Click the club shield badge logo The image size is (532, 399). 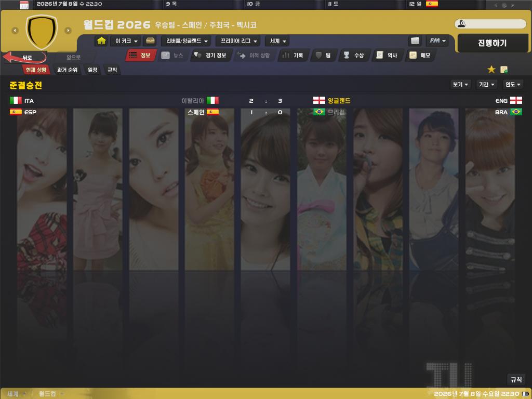pos(42,31)
